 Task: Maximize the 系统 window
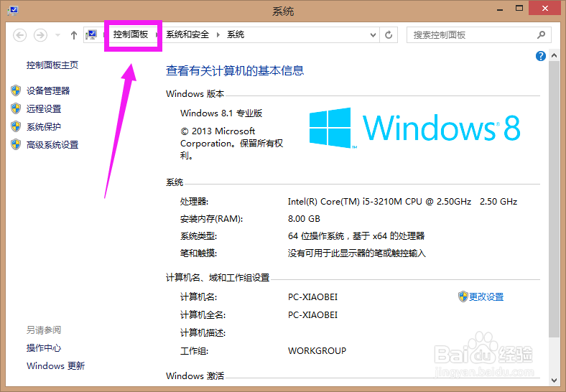(519, 9)
